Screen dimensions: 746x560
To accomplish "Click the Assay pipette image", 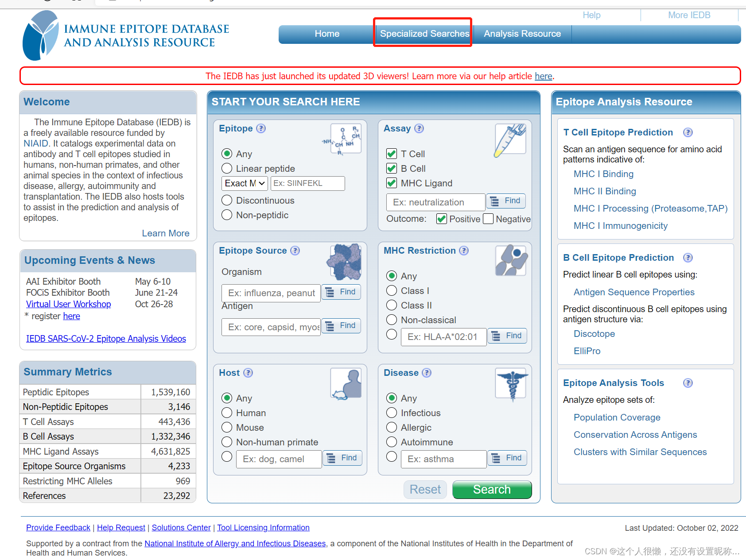I will 510,140.
